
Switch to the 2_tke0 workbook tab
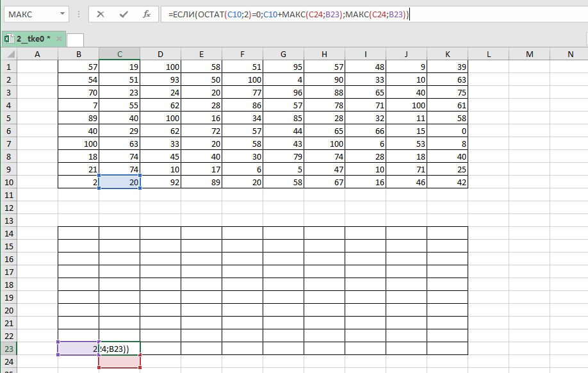(x=33, y=39)
